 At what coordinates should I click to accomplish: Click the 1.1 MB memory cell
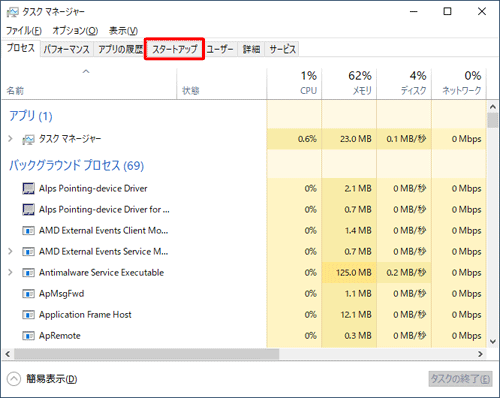349,294
